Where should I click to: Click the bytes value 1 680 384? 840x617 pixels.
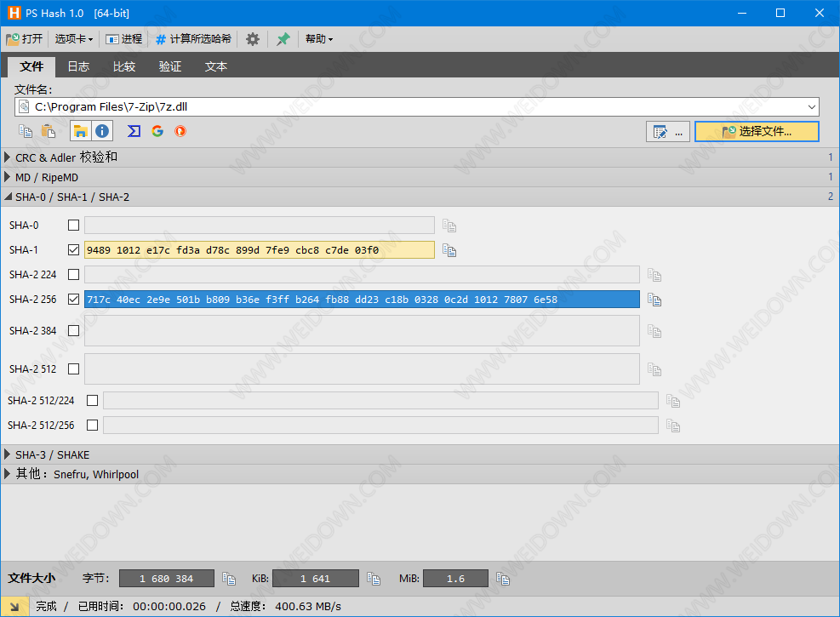click(x=167, y=579)
